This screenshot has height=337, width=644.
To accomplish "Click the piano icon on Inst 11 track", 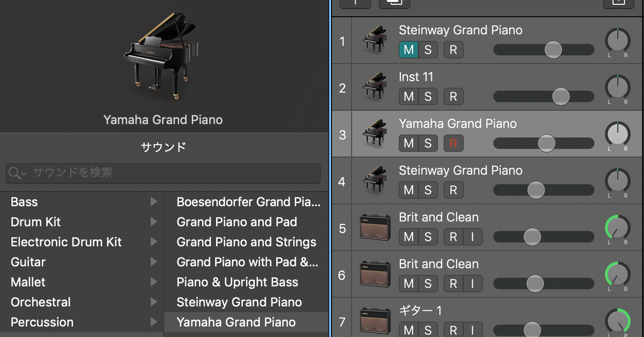I will click(x=374, y=88).
